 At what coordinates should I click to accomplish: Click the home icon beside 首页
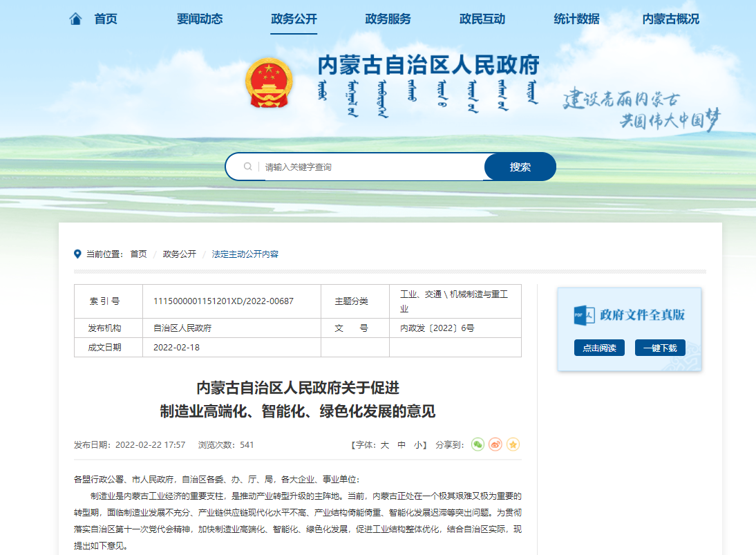[x=76, y=19]
